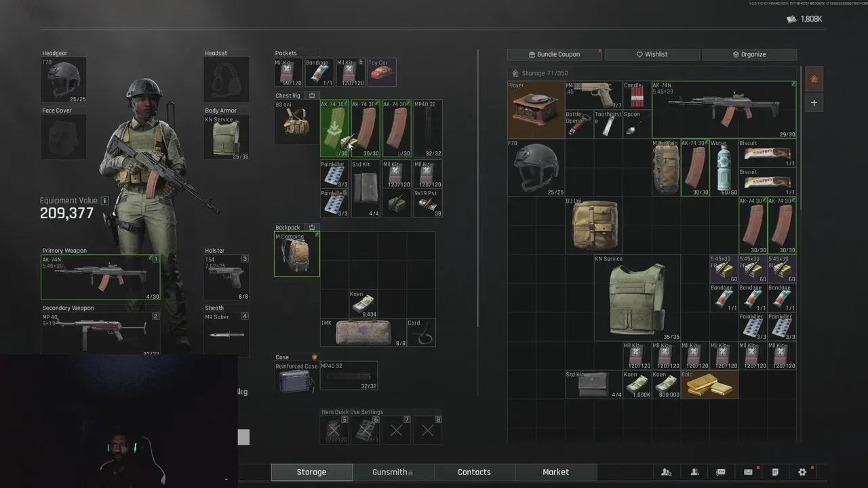Select the red home storage icon
Viewport: 868px width, 488px height.
click(x=814, y=79)
